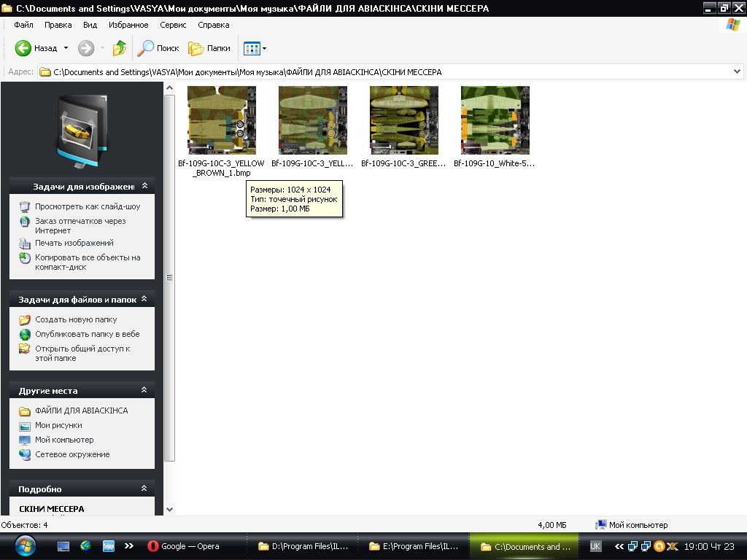Click the sidebar vertical scrollbar thumb

(169, 278)
